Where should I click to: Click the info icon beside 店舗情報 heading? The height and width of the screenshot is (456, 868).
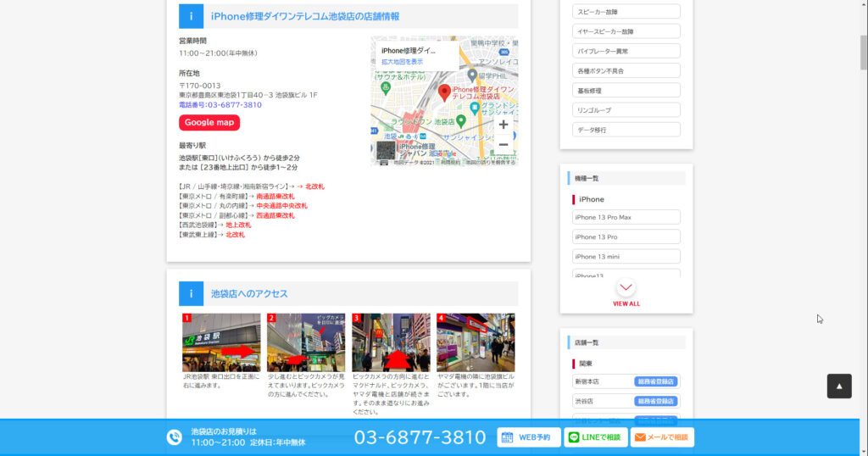191,16
